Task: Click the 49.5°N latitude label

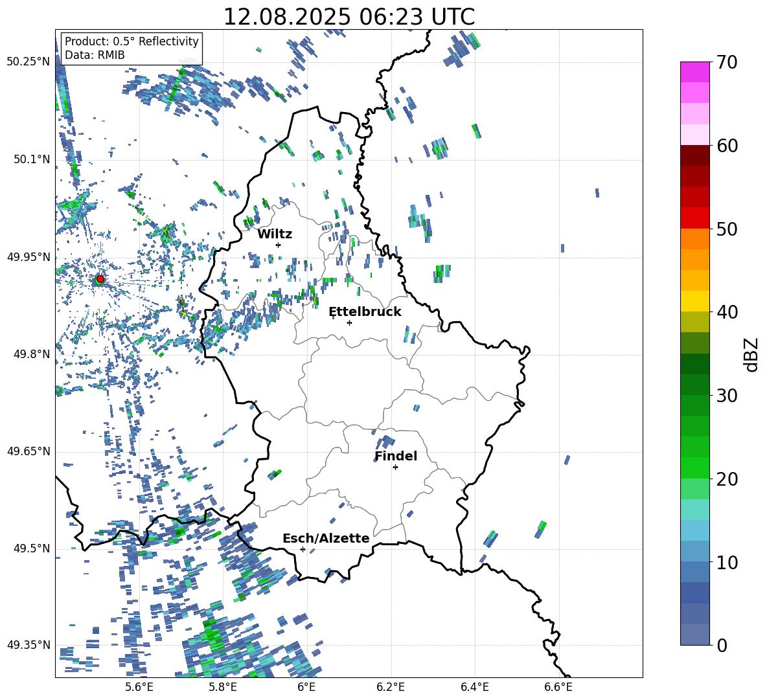Action: 32,548
